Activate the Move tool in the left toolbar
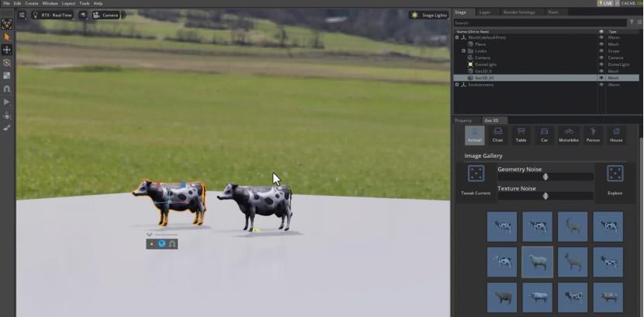This screenshot has height=317, width=644. 6,51
